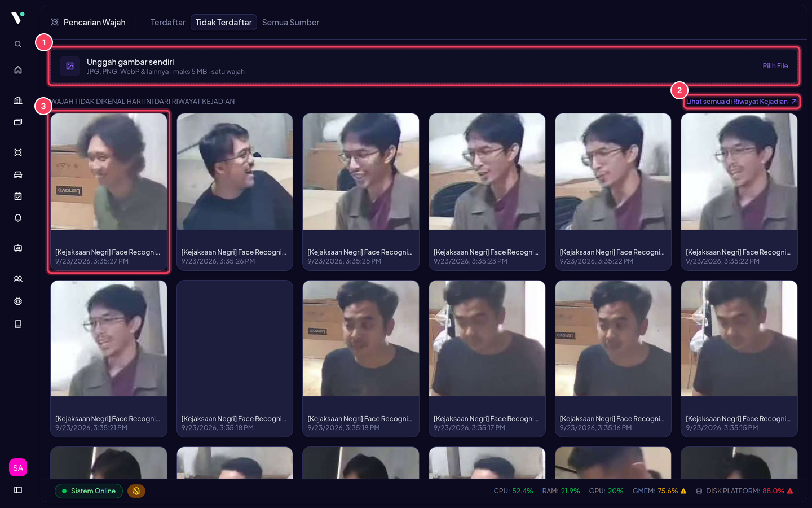Click the muted bell icon in status bar
This screenshot has width=812, height=508.
click(136, 491)
